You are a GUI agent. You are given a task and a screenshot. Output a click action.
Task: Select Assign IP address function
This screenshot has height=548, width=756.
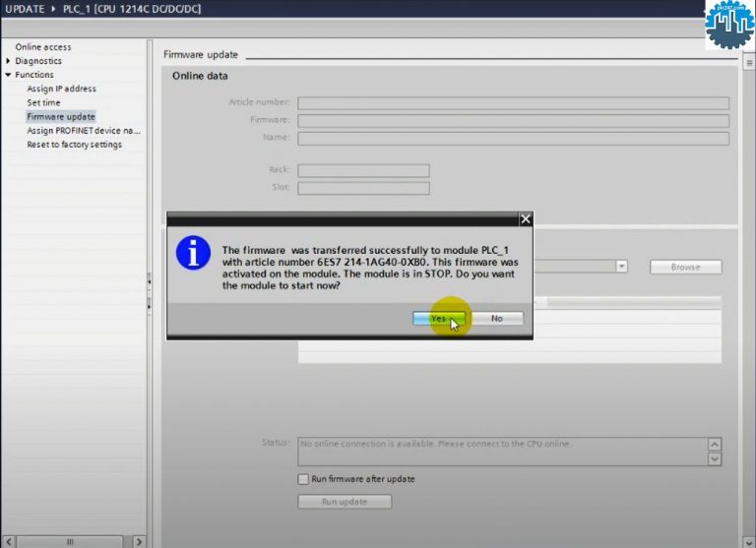coord(61,89)
